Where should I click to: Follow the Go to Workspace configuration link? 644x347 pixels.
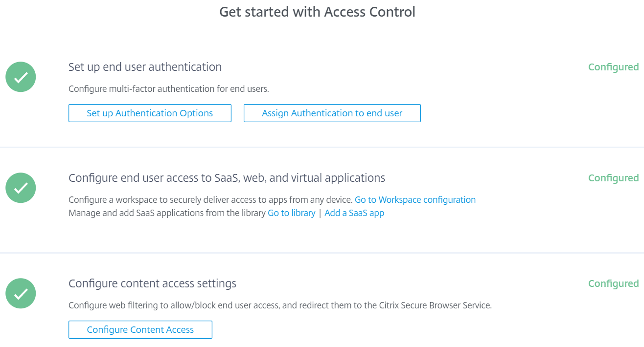[415, 200]
